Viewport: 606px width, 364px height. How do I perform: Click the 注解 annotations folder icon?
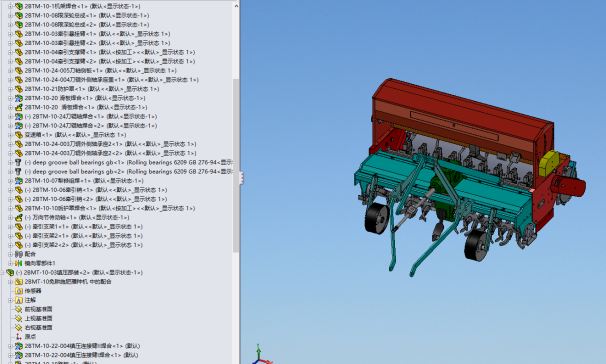click(x=19, y=300)
